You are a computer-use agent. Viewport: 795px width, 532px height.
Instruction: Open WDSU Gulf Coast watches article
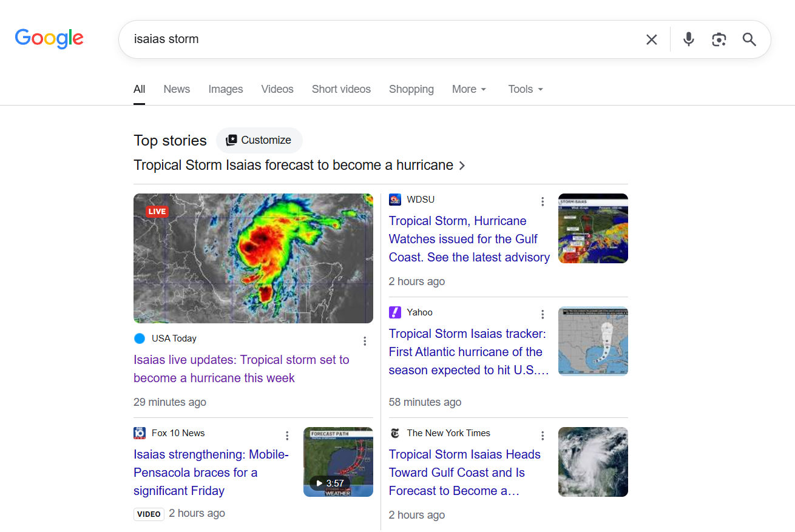469,239
